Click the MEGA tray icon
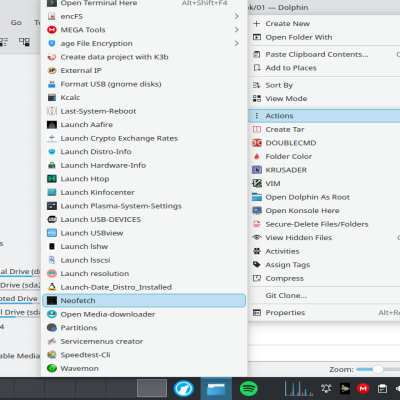This screenshot has height=400, width=400. (363, 389)
